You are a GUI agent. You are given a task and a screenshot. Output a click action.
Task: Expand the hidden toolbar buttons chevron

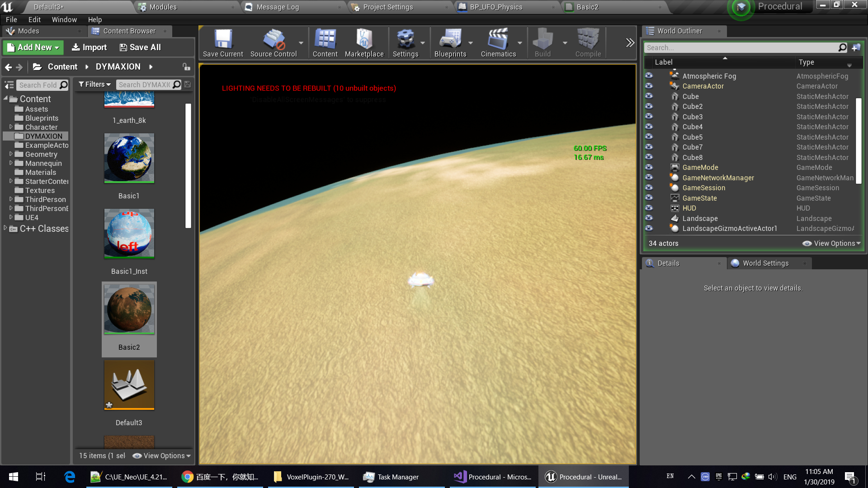pos(630,42)
